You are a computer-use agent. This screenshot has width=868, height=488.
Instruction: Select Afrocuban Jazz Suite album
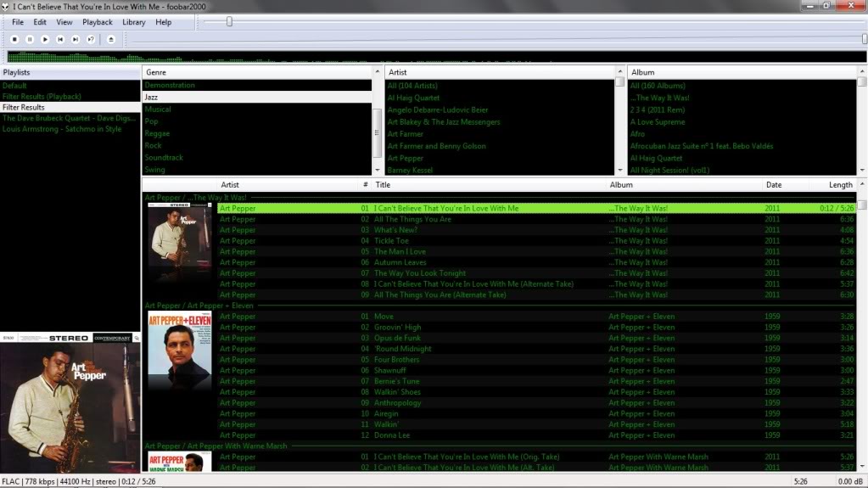coord(742,146)
